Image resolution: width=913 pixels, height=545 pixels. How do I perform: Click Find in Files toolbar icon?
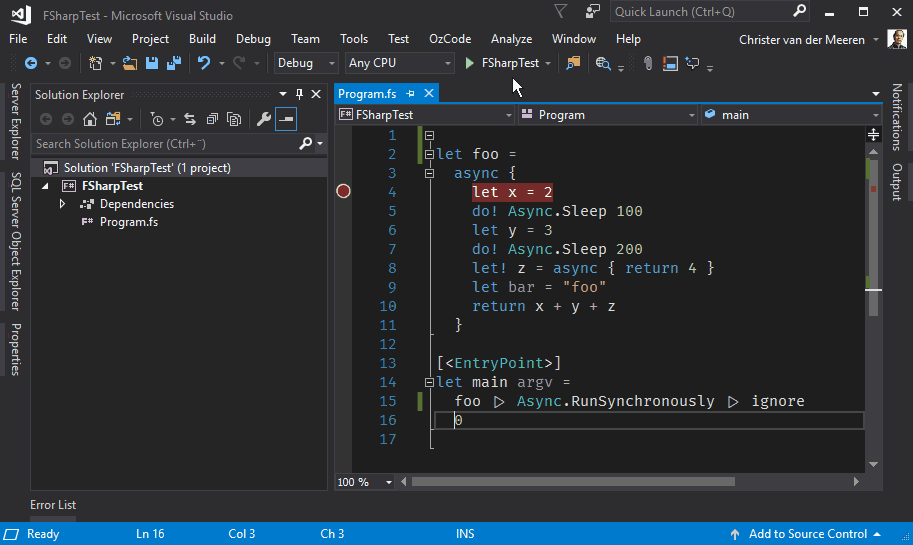pyautogui.click(x=573, y=63)
